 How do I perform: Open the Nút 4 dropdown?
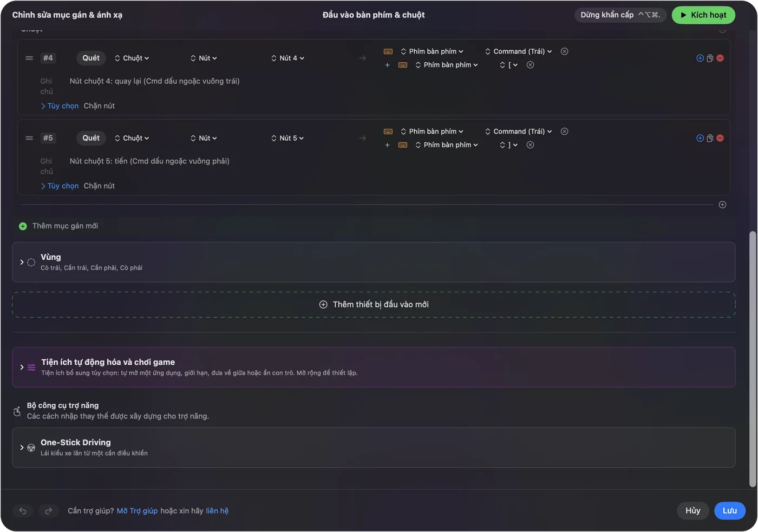pos(287,58)
